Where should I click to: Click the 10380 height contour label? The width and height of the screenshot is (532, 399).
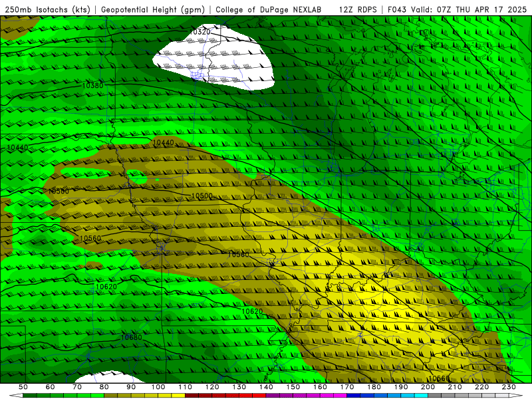(x=92, y=86)
